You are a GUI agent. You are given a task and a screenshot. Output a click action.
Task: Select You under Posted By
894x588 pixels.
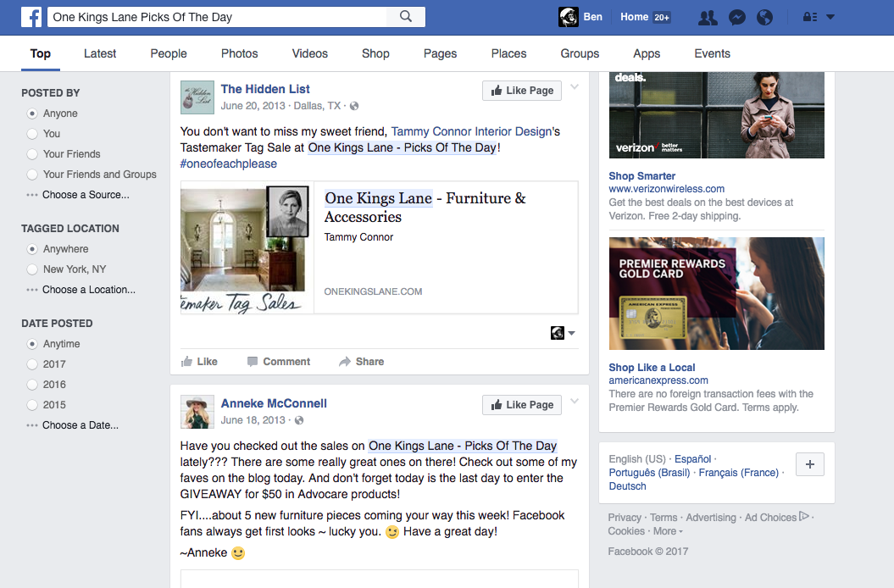click(x=32, y=134)
